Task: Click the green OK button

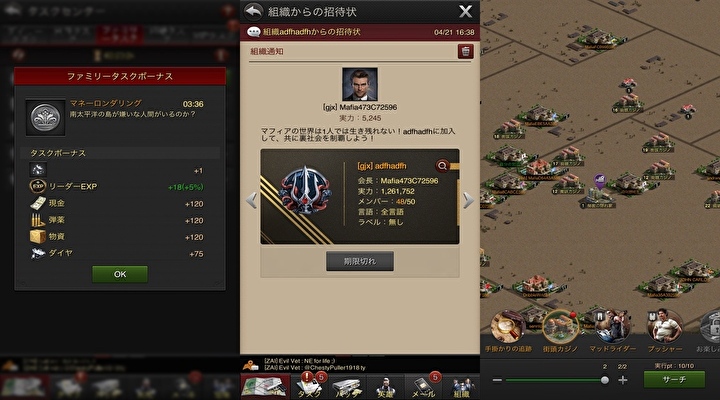Action: pyautogui.click(x=120, y=274)
